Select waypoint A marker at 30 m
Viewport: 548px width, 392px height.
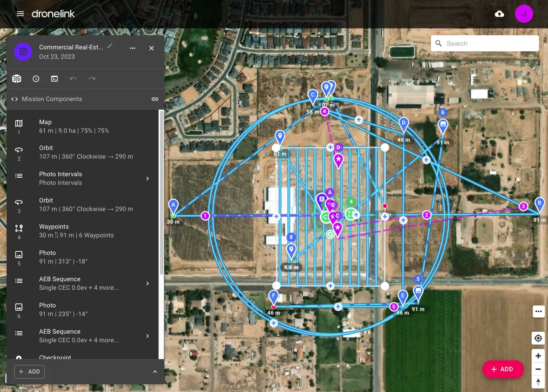click(173, 207)
